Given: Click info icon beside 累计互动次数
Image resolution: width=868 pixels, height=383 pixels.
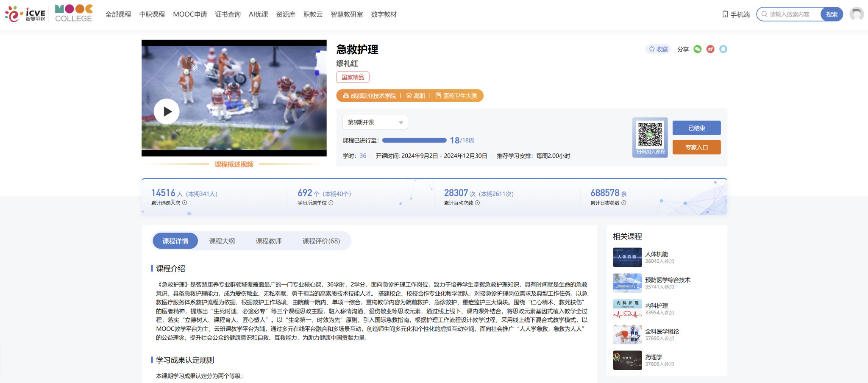Looking at the screenshot, I should coord(477,203).
